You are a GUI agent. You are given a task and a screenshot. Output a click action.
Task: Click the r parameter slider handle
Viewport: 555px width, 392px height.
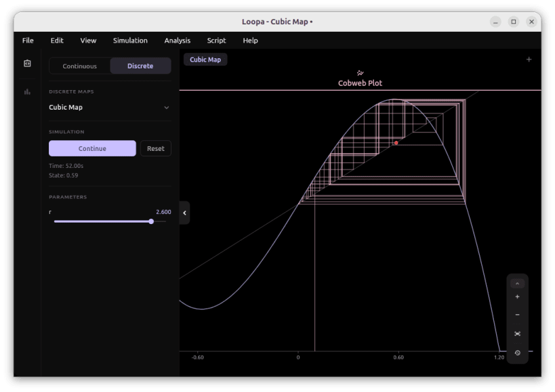[x=151, y=221]
